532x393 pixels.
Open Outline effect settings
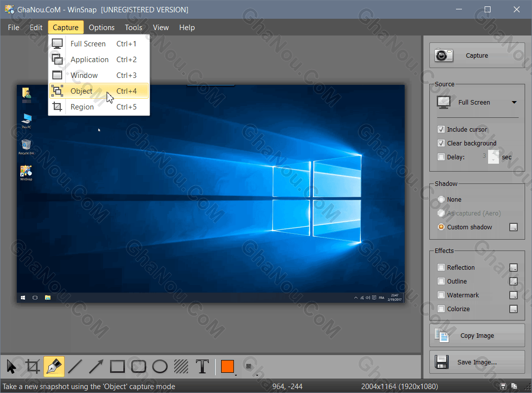coord(513,282)
